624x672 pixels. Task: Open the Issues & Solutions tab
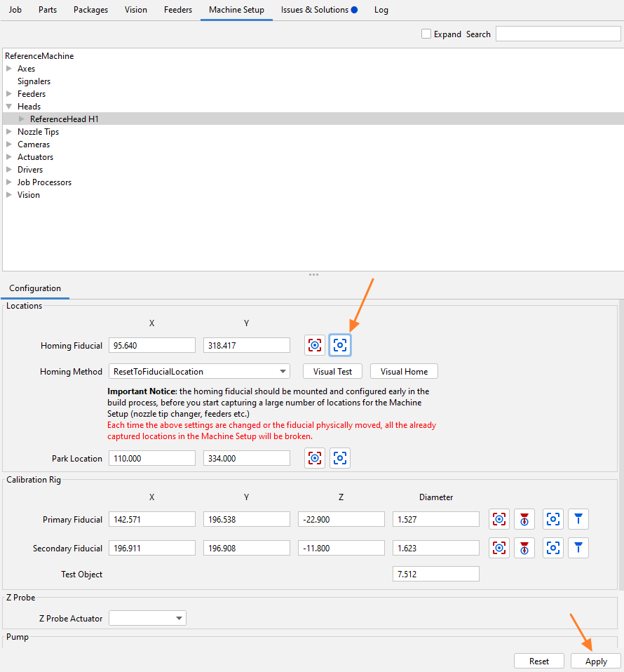319,10
